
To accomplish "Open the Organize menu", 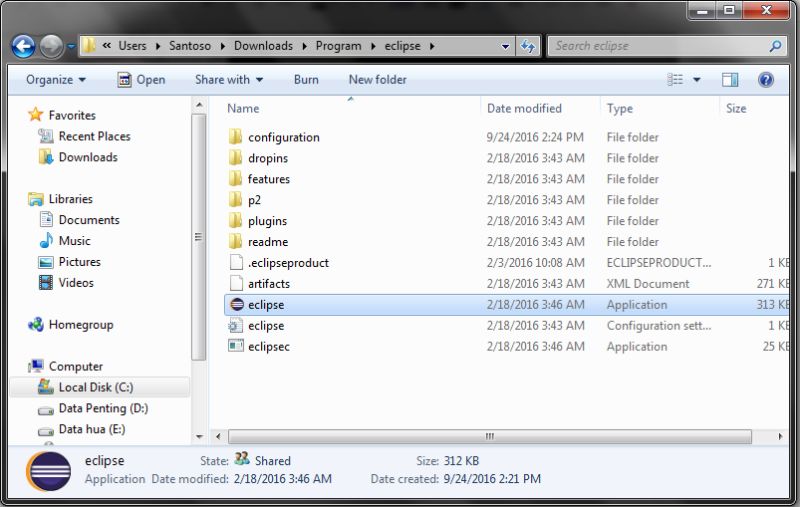I will click(56, 80).
